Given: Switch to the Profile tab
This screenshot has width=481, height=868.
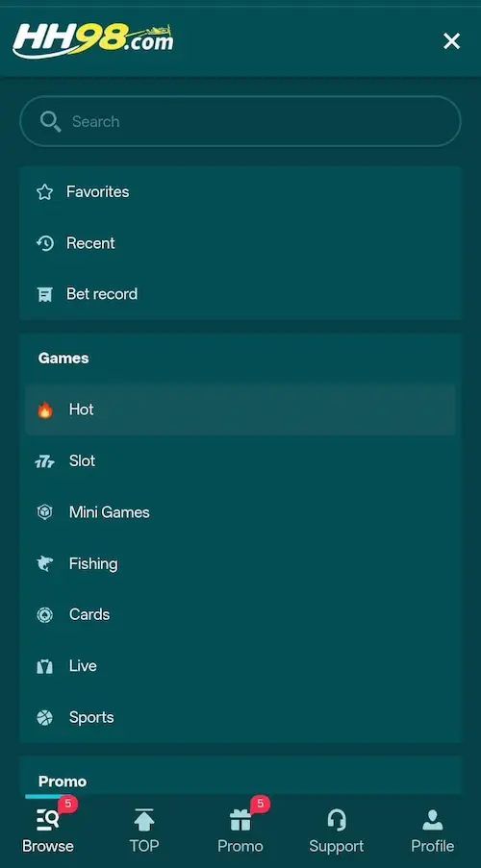Looking at the screenshot, I should tap(433, 829).
